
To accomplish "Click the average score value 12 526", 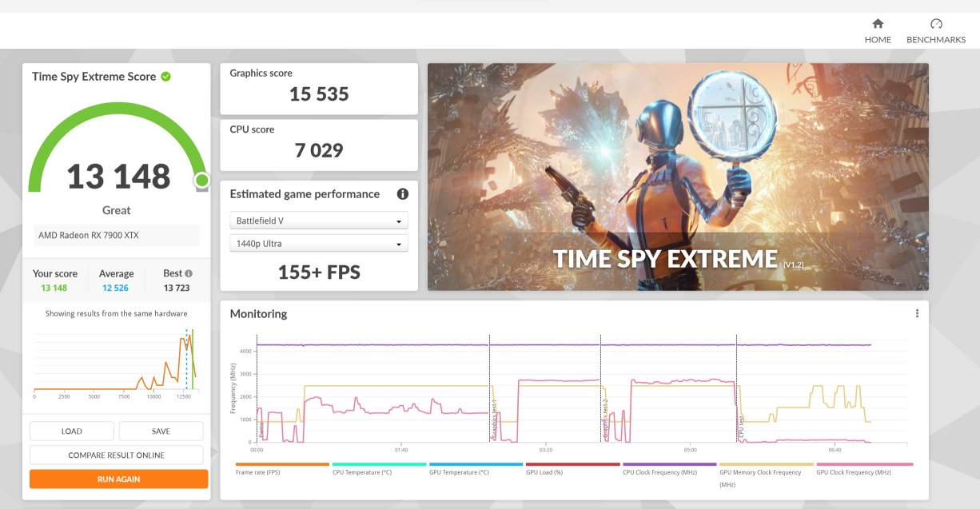I will 116,288.
